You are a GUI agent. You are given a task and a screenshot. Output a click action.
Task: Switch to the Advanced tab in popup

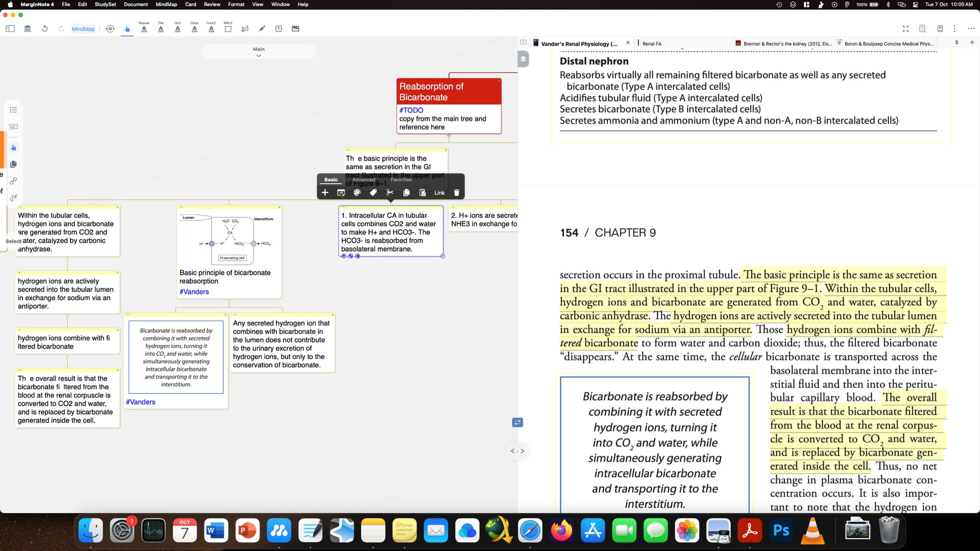(x=363, y=180)
